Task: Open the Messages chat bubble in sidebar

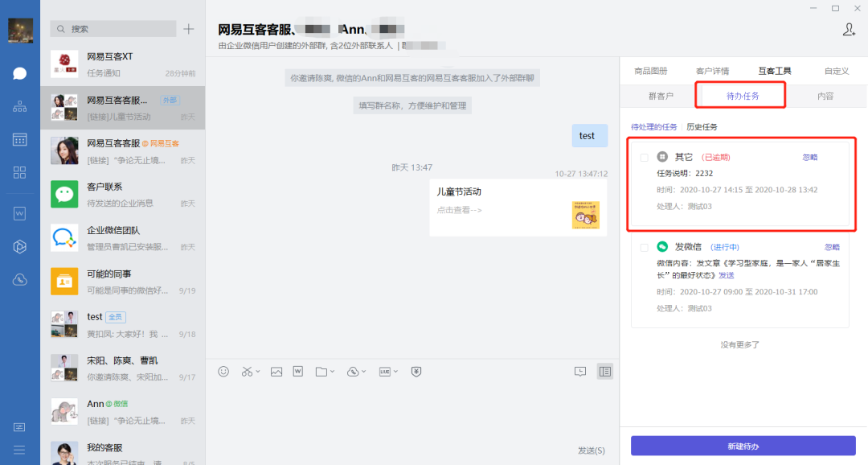Action: [20, 73]
